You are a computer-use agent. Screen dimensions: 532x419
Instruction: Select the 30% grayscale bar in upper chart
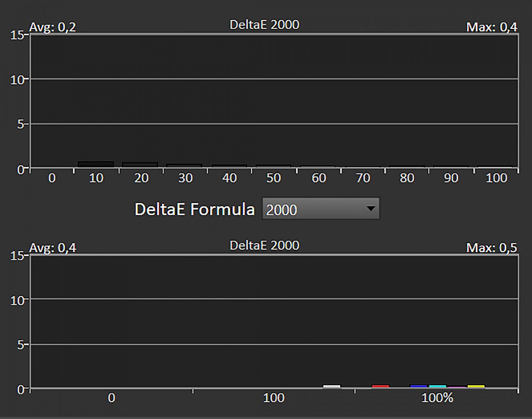point(184,166)
